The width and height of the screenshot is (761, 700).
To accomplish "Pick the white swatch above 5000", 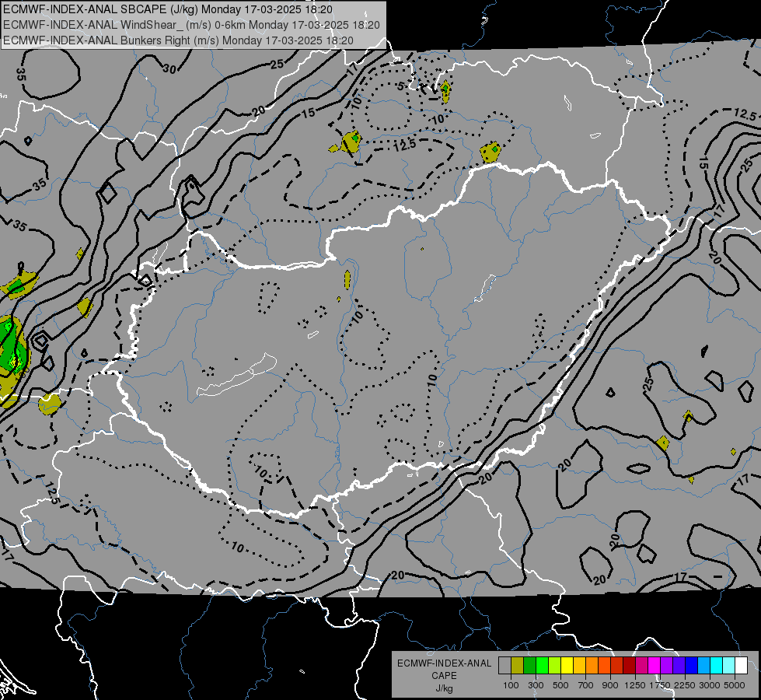I will click(742, 666).
